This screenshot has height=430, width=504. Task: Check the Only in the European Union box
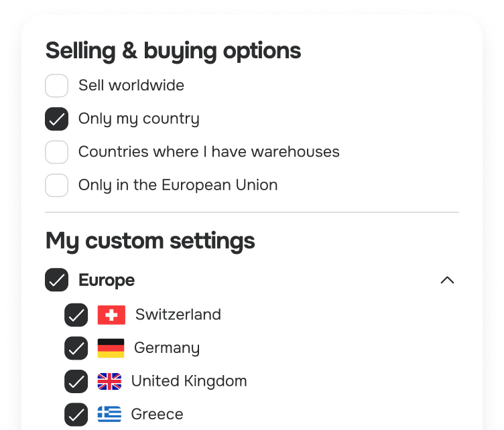pyautogui.click(x=57, y=186)
